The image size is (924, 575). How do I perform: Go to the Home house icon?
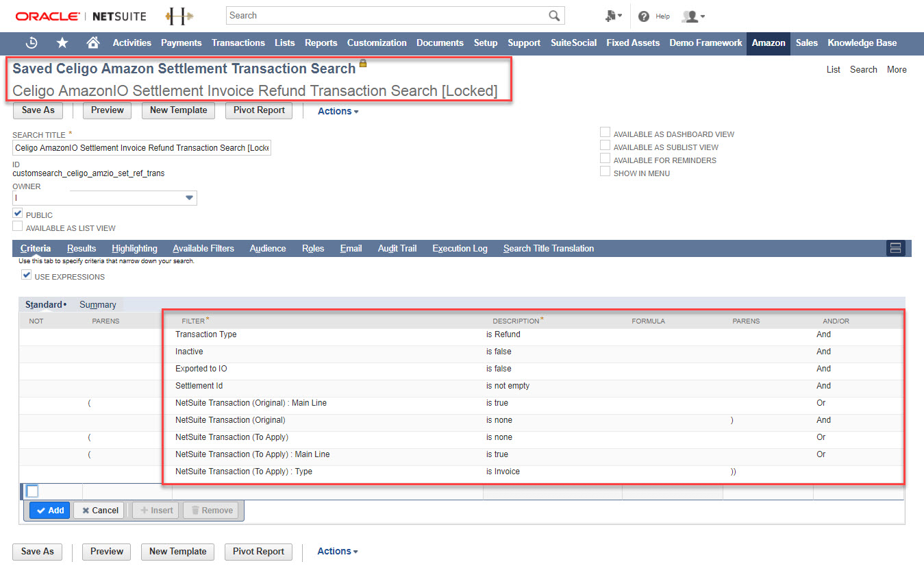tap(93, 42)
